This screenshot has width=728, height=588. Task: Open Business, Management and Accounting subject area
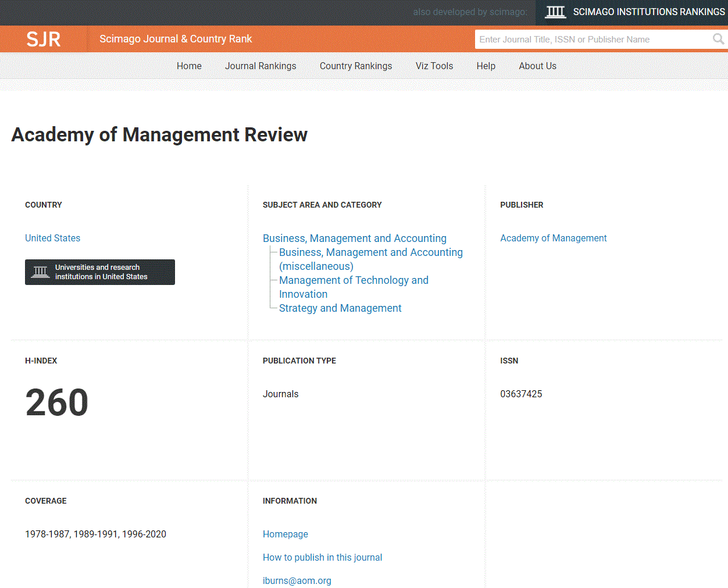355,238
